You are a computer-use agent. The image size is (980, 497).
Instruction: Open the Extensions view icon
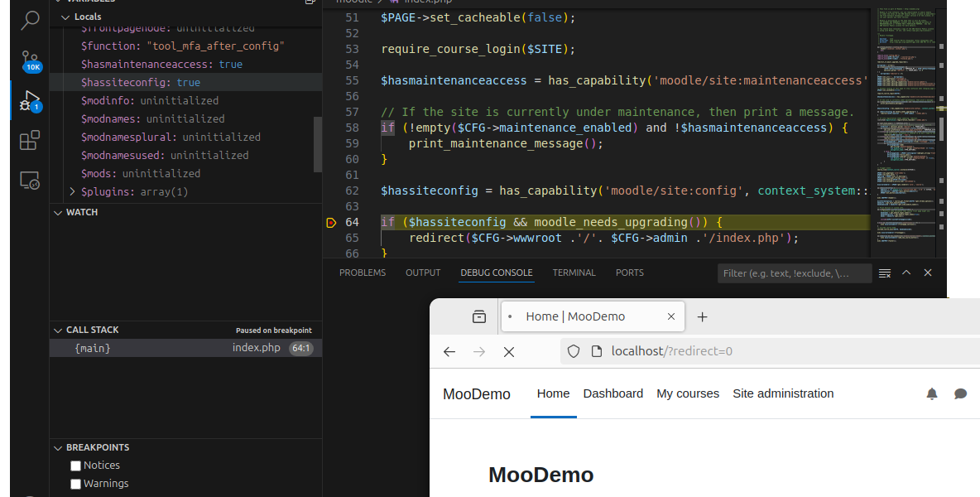pos(29,141)
